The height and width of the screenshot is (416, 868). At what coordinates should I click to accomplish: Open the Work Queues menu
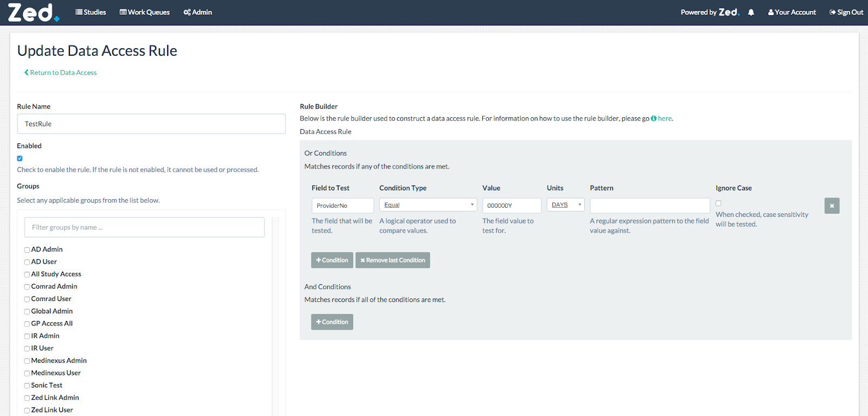(145, 12)
